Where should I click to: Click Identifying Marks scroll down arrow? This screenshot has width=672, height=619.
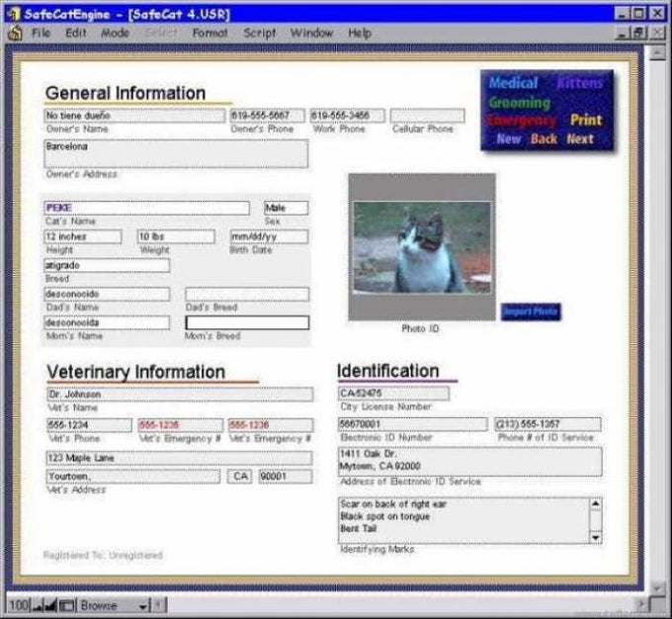click(596, 538)
